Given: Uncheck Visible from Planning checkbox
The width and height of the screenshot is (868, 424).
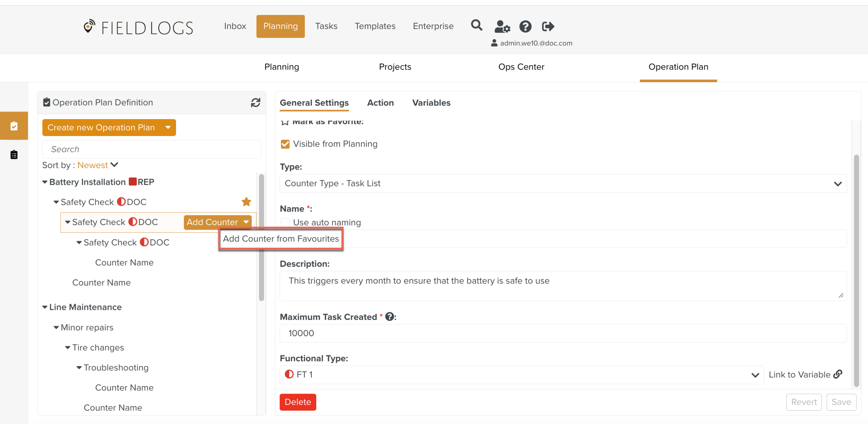Looking at the screenshot, I should tap(285, 144).
